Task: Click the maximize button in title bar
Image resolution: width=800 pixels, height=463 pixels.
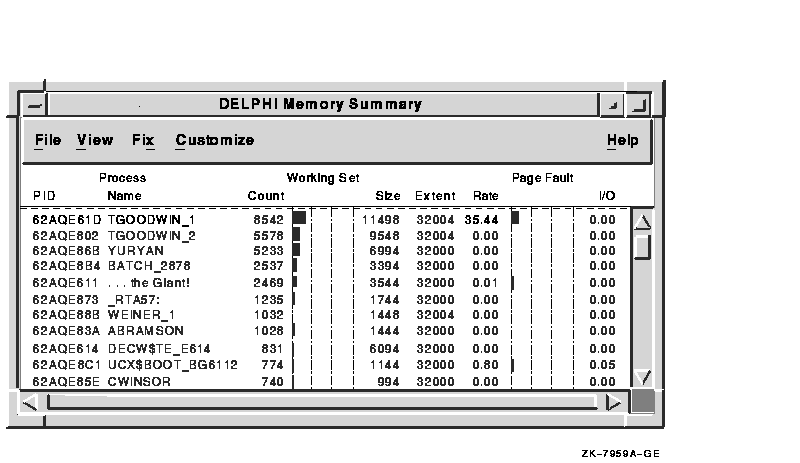Action: coord(637,105)
